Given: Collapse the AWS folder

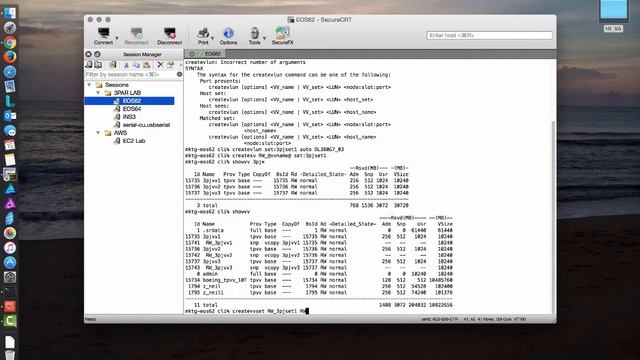Looking at the screenshot, I should point(98,133).
